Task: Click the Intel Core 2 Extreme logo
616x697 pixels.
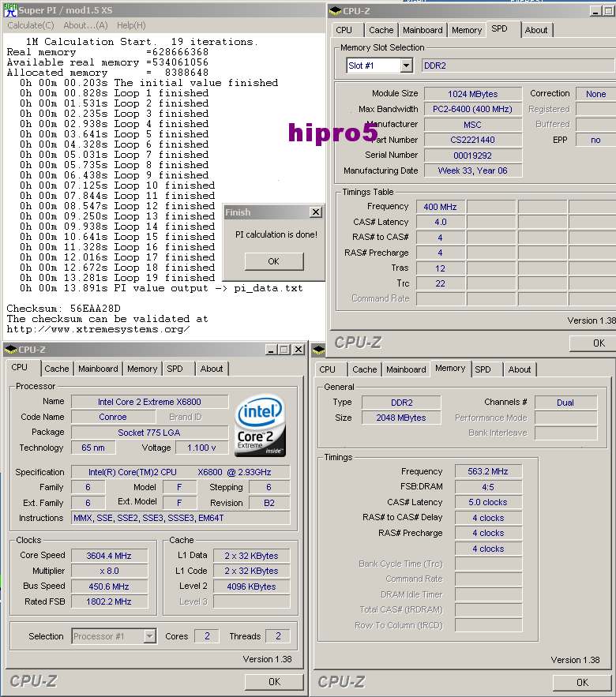Action: click(260, 425)
